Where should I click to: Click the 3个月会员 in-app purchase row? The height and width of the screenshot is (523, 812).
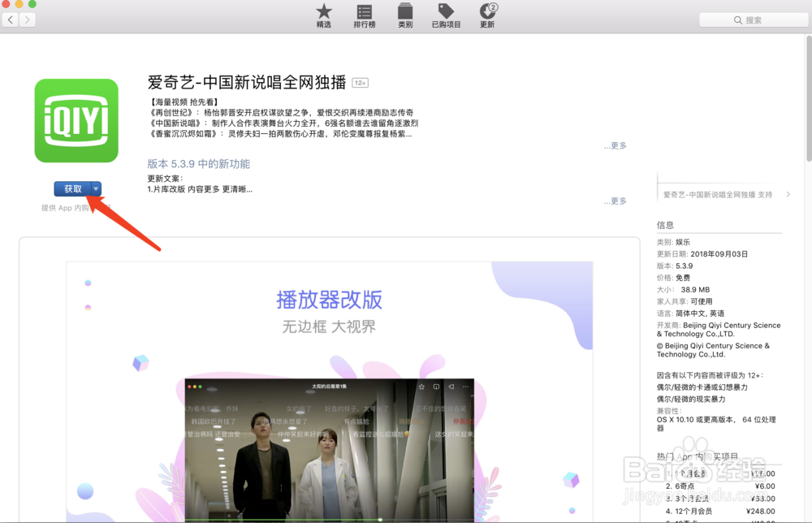pos(720,499)
